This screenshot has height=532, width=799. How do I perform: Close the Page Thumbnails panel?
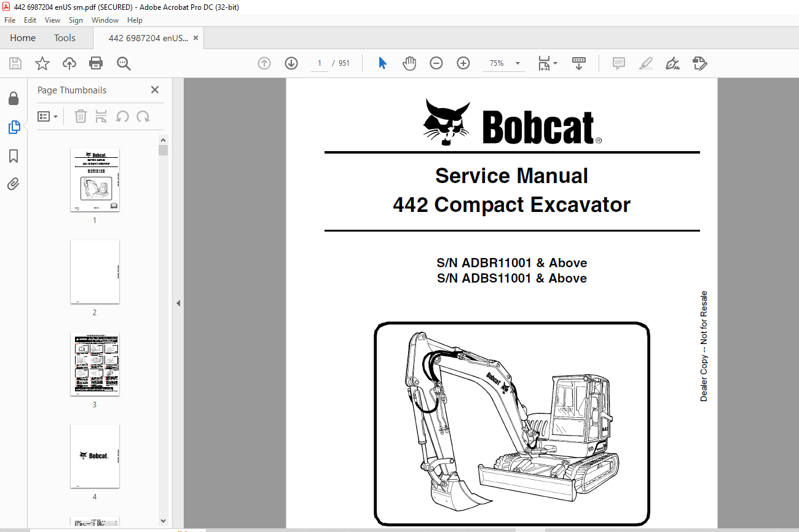tap(155, 90)
